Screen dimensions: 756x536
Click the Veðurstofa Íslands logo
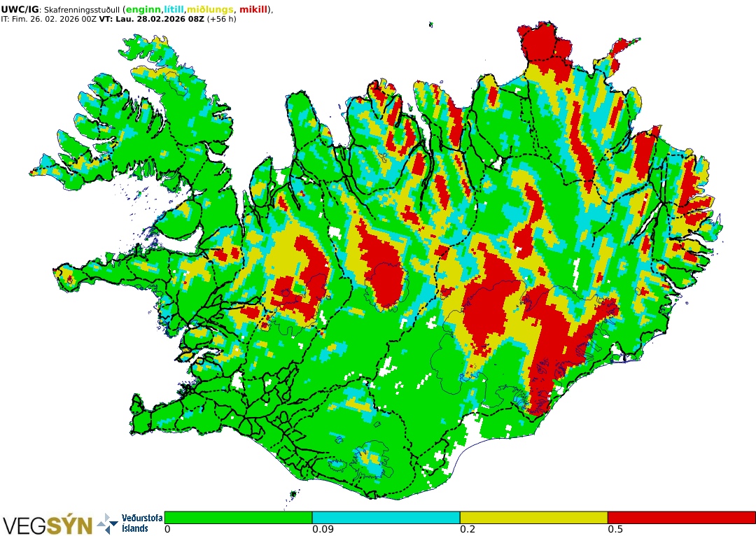pyautogui.click(x=130, y=523)
